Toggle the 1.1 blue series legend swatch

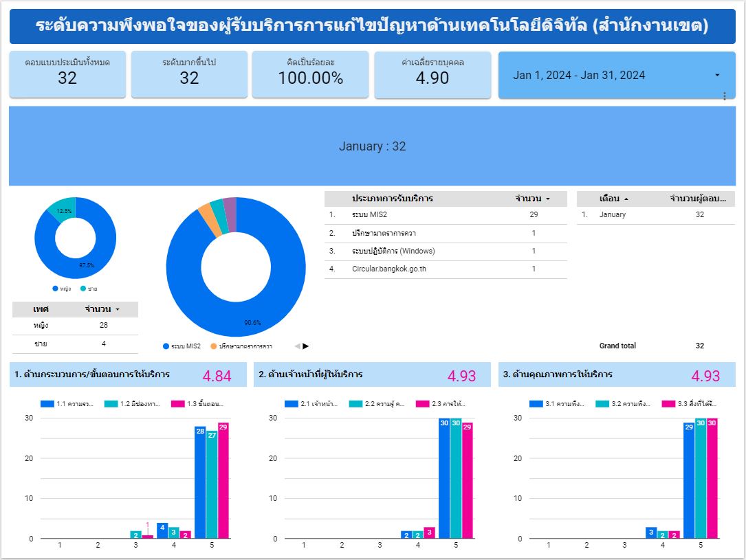tap(47, 404)
